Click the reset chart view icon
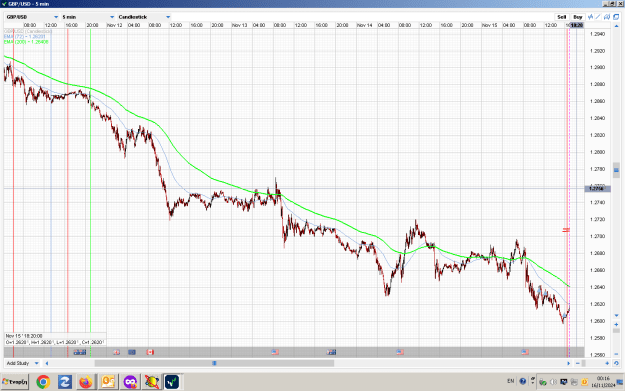The width and height of the screenshot is (625, 391). [616, 363]
